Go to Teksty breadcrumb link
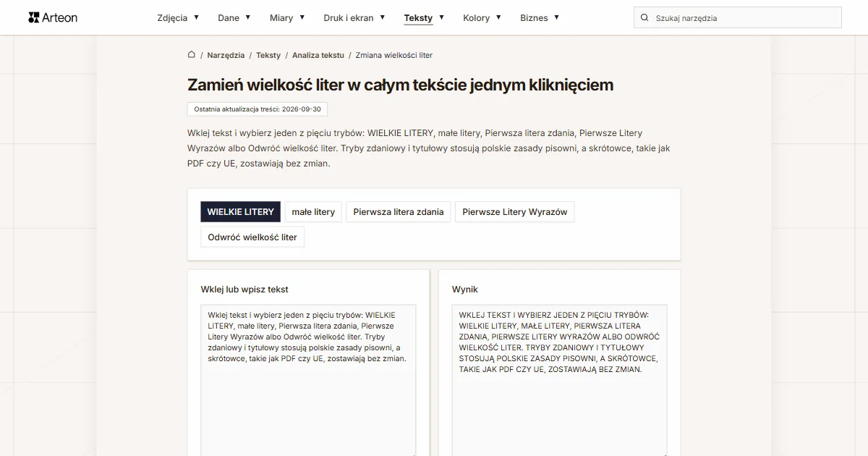 click(268, 55)
